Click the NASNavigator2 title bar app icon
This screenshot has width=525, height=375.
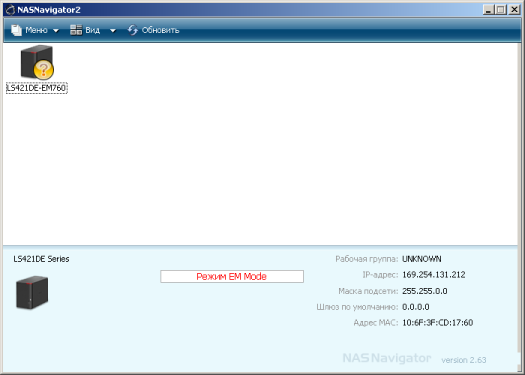[x=10, y=10]
